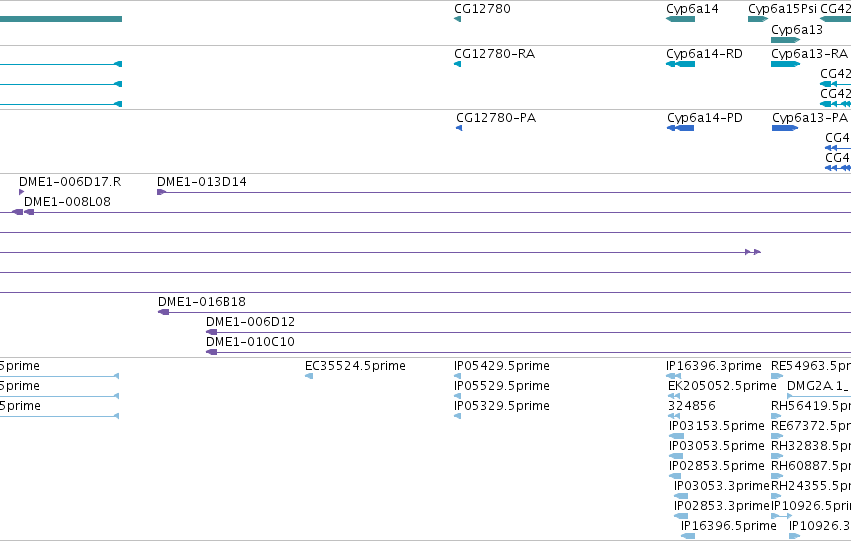Click transcript Cyp6a13-RA

809,54
